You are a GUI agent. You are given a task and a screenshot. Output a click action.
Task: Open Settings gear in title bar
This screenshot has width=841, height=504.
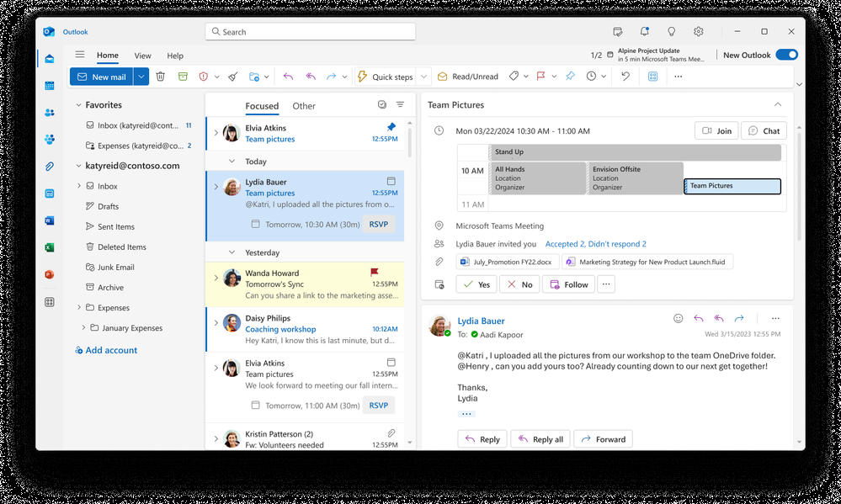click(x=699, y=32)
